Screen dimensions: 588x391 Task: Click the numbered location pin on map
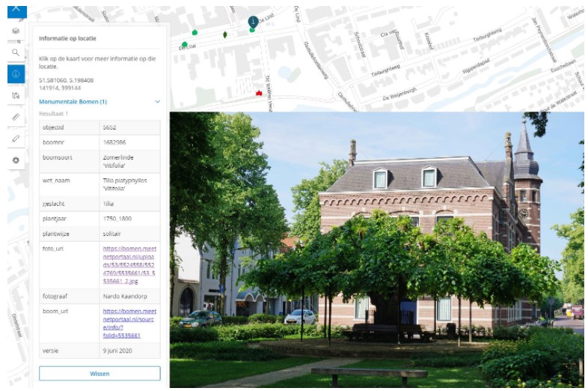point(253,22)
